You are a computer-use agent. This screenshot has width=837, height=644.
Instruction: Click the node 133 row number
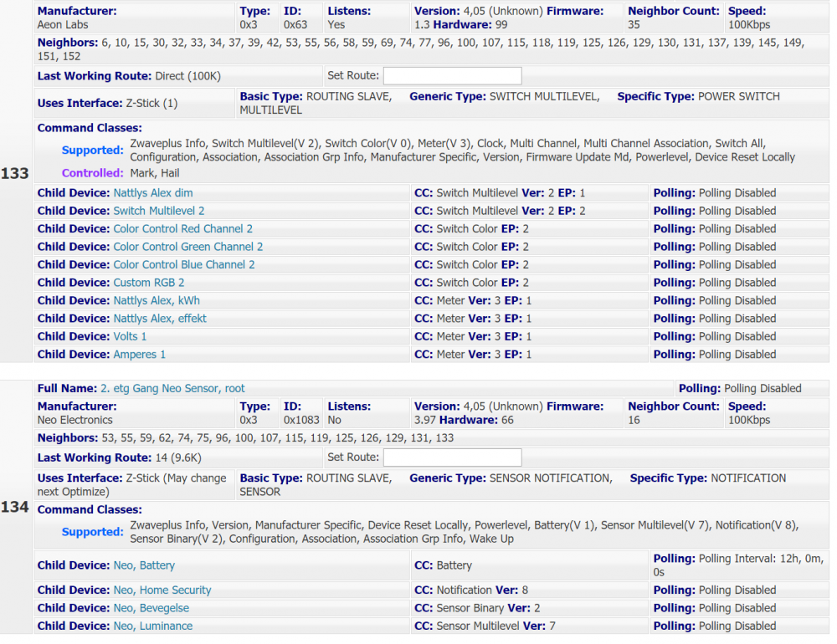point(15,174)
